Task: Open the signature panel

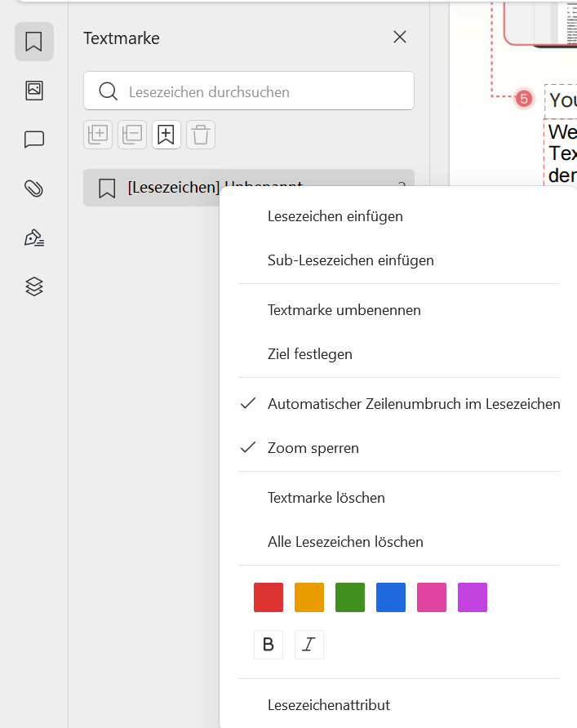Action: pos(33,237)
